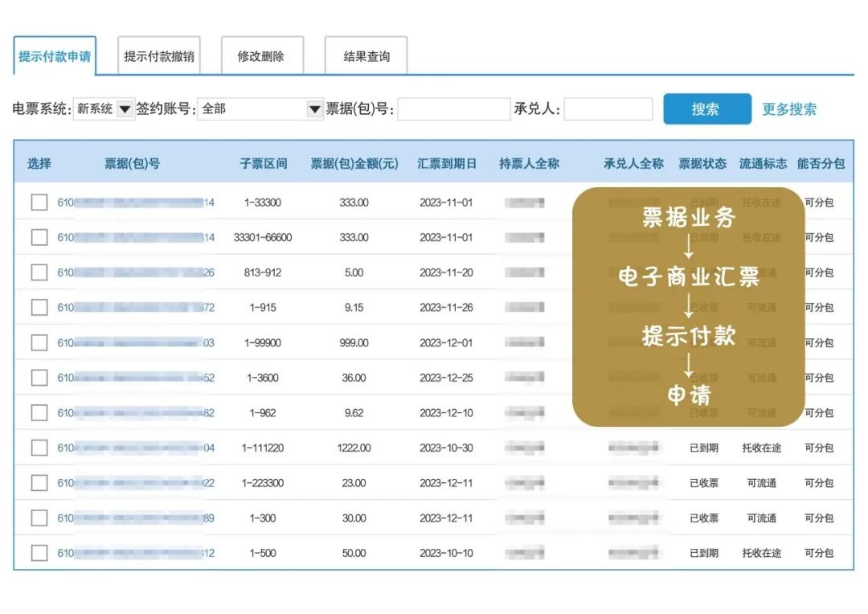Select checkbox for the 1222.00 bill
This screenshot has height=614, width=868.
(x=39, y=448)
